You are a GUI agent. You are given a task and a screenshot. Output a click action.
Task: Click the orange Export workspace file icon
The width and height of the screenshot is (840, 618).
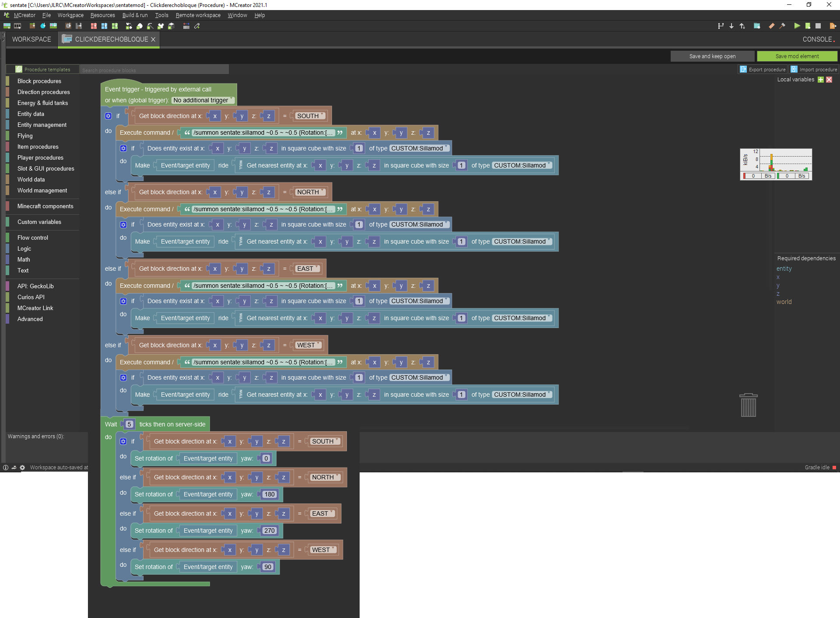click(x=833, y=26)
